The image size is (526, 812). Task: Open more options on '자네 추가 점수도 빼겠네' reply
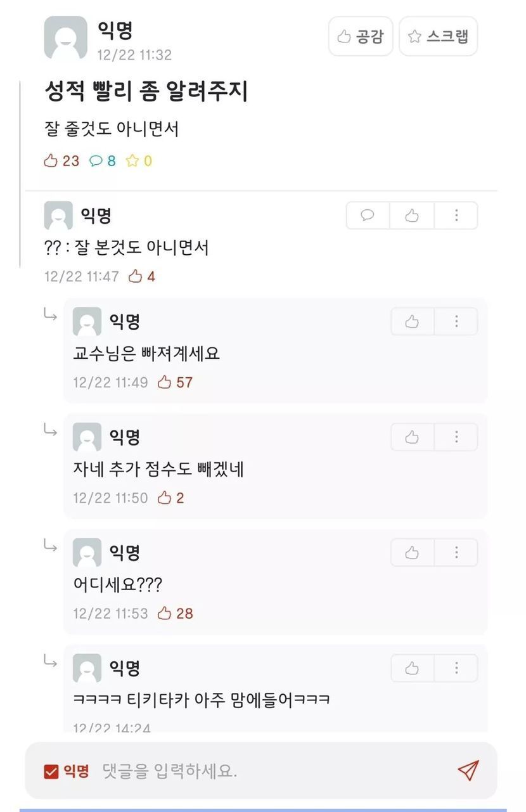(456, 437)
